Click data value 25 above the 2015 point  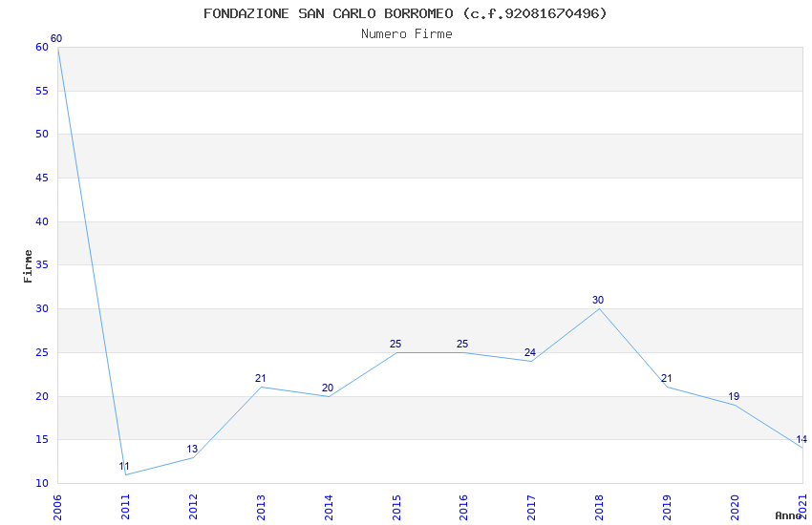tap(395, 344)
